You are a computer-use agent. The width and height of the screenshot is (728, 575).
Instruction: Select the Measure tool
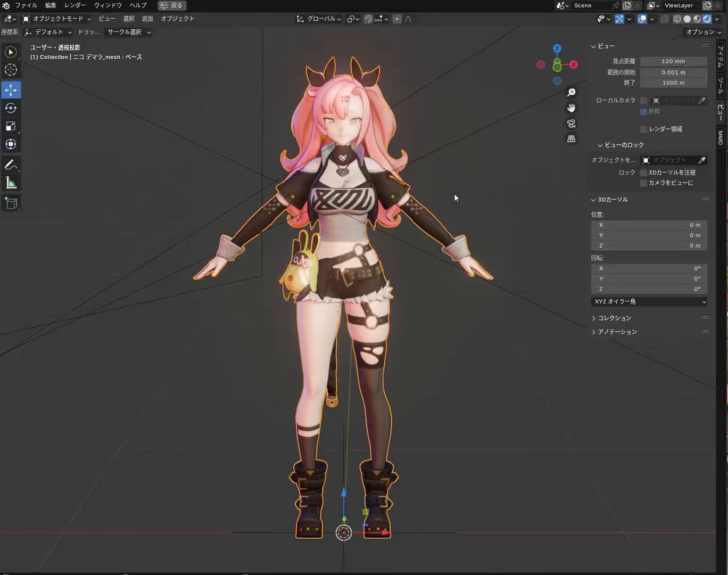pos(11,183)
